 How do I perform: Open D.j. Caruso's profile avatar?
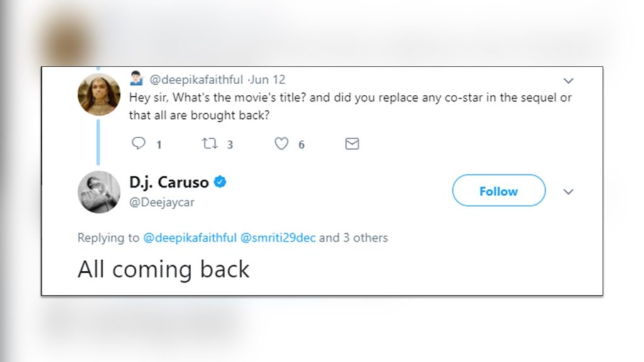99,192
